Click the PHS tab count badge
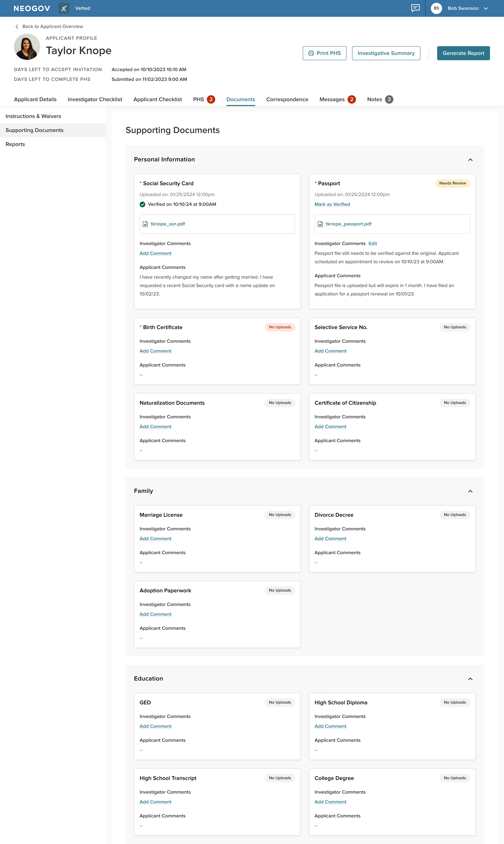 (211, 100)
